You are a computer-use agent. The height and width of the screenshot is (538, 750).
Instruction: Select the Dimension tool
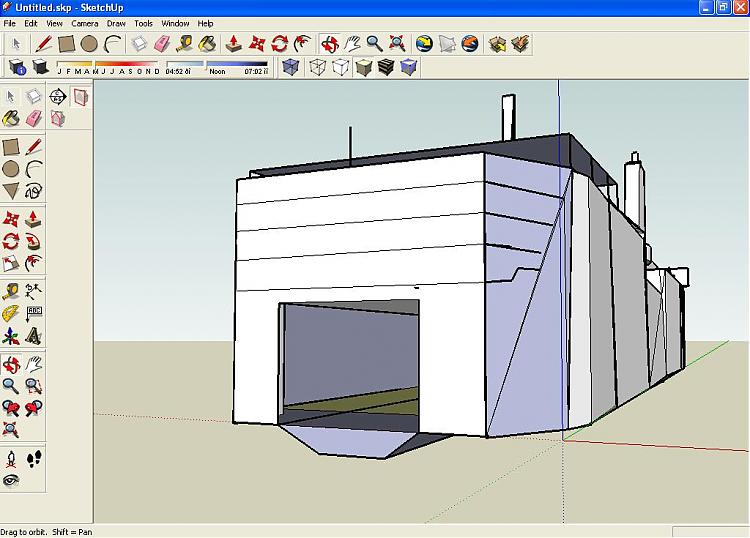(x=34, y=291)
